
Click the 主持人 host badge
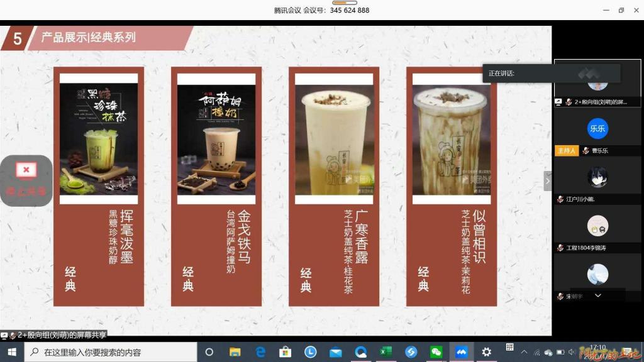566,151
